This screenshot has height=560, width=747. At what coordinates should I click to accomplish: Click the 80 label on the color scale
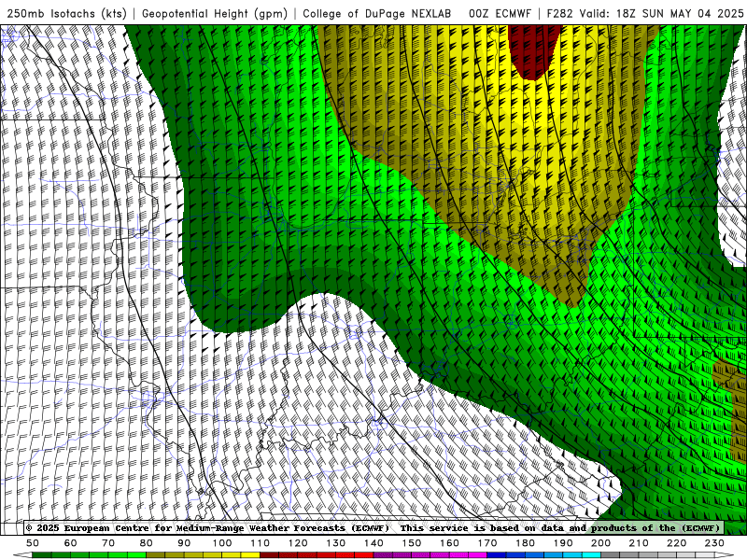tap(147, 543)
